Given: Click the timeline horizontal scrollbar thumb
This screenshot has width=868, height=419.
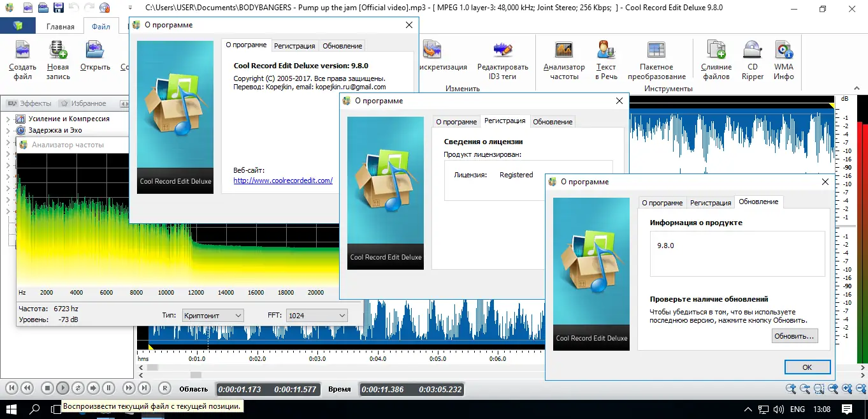Looking at the screenshot, I should [153, 367].
